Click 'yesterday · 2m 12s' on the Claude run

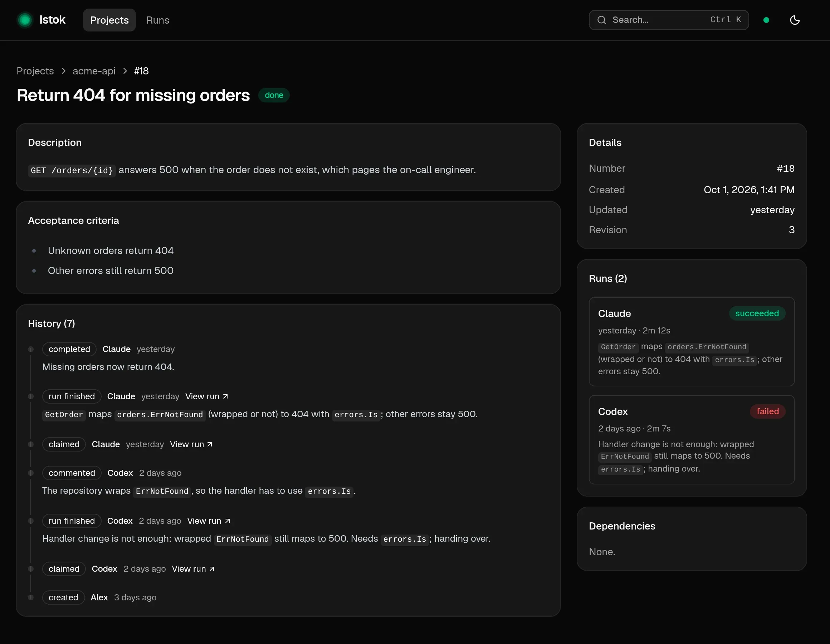(x=634, y=331)
